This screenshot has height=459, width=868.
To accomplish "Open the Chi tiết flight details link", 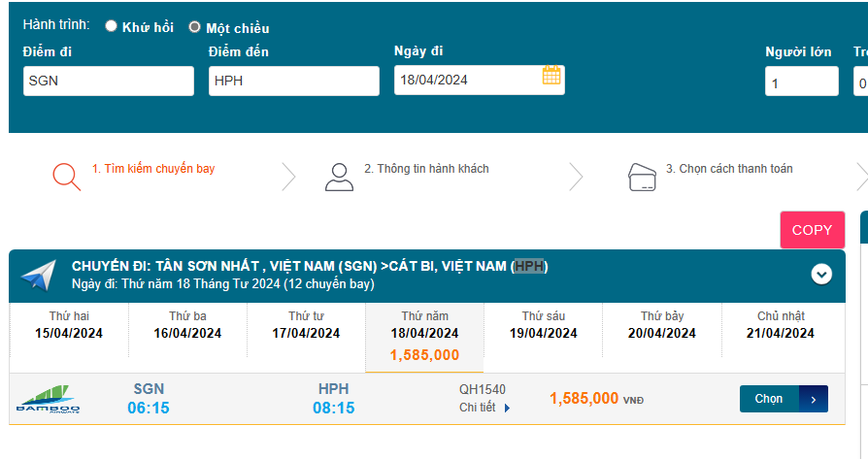I will (478, 408).
